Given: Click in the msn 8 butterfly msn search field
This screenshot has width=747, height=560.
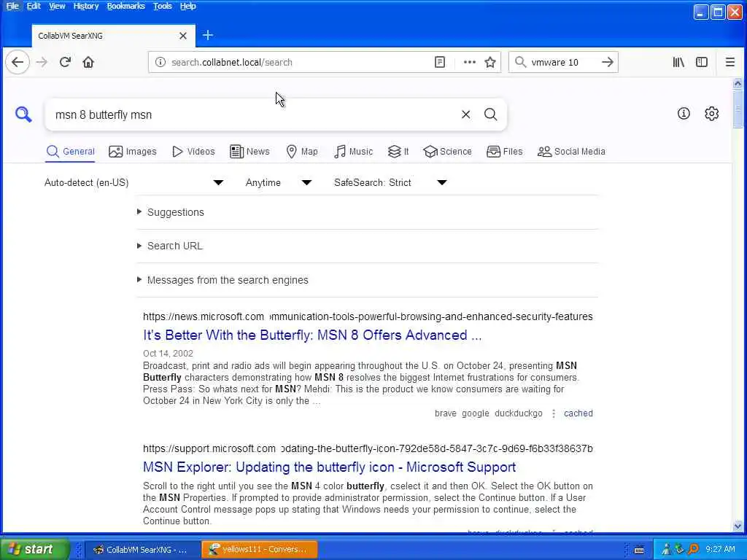Looking at the screenshot, I should [x=252, y=114].
